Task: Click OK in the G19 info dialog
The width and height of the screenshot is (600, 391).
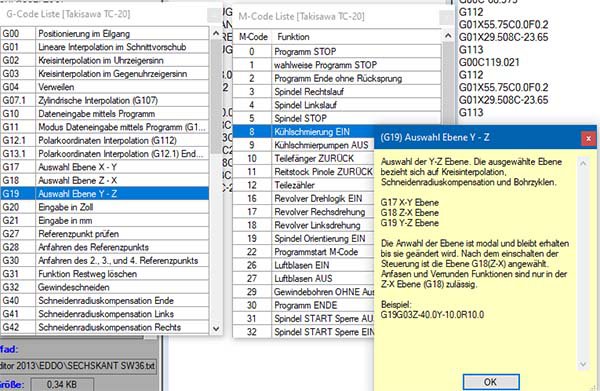Action: pos(491,382)
